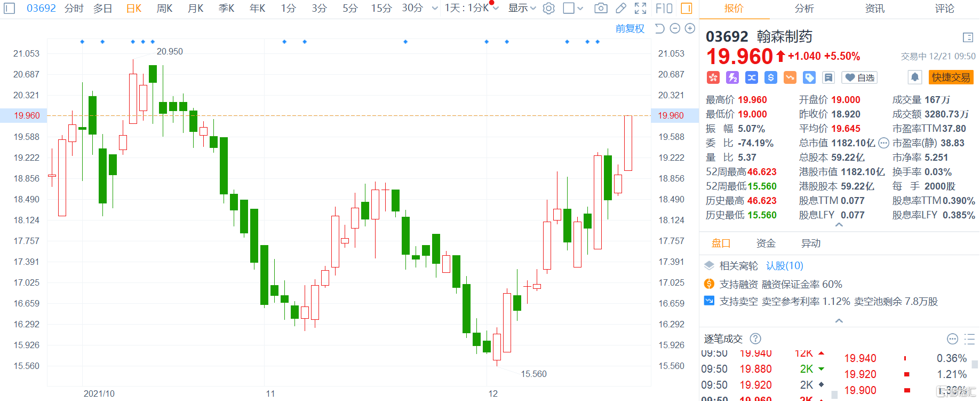Click the 快捷交易 button

[x=951, y=77]
